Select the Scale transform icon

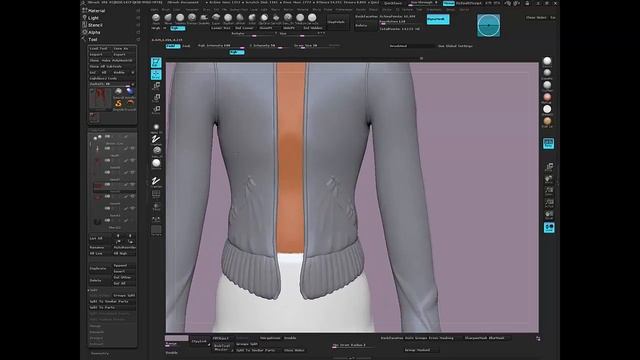point(156,98)
